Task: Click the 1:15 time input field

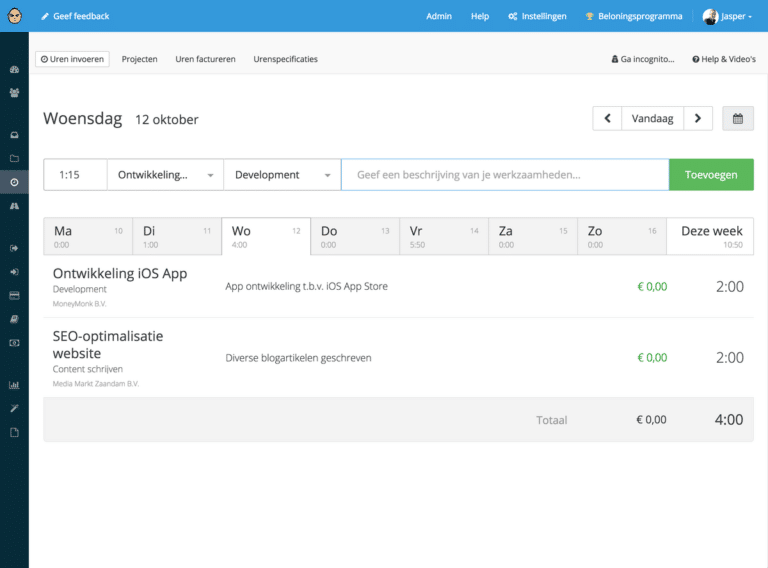Action: (x=75, y=175)
